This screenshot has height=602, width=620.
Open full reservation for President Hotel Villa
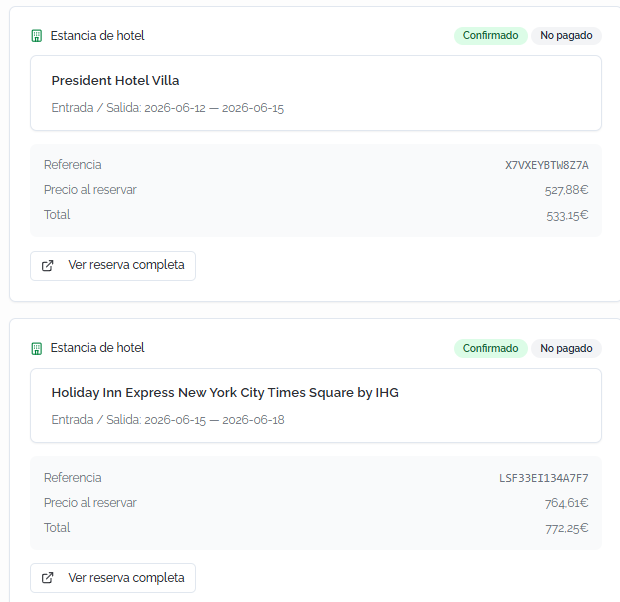point(113,266)
